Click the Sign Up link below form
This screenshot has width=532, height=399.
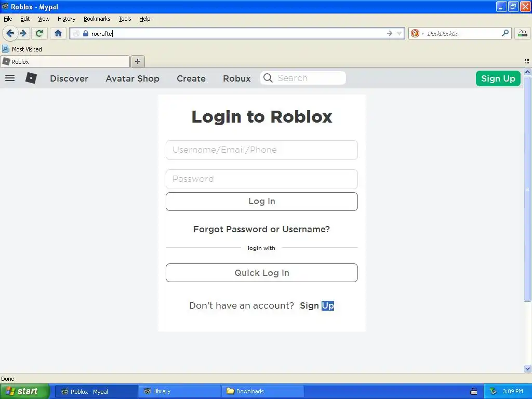tap(317, 305)
